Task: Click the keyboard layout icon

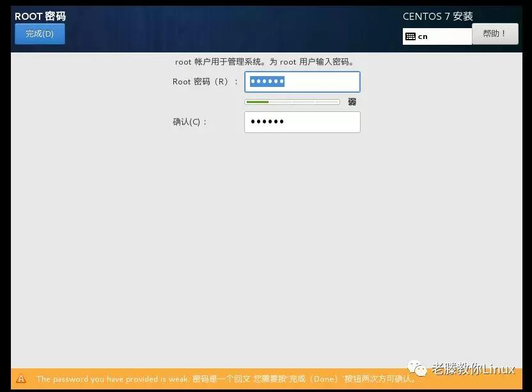Action: (411, 36)
